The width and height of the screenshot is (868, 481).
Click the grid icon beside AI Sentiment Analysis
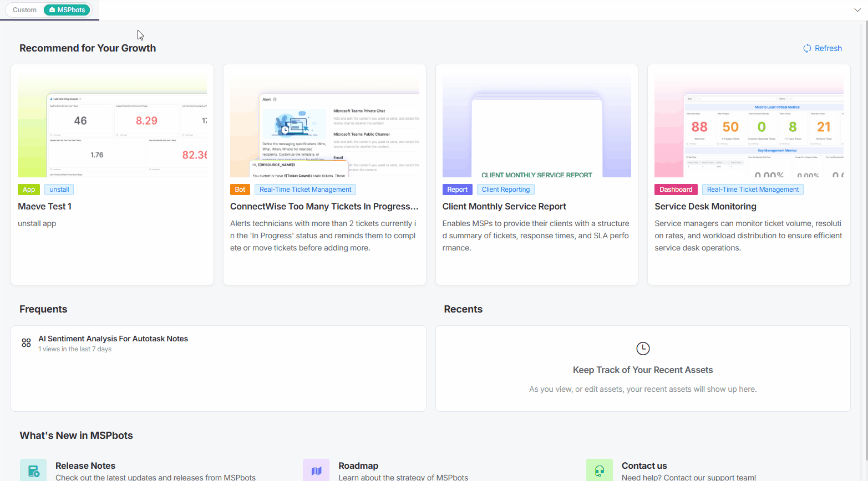point(26,342)
